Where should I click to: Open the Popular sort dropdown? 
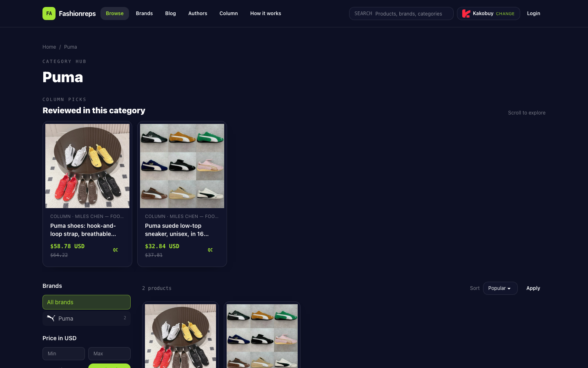[500, 288]
